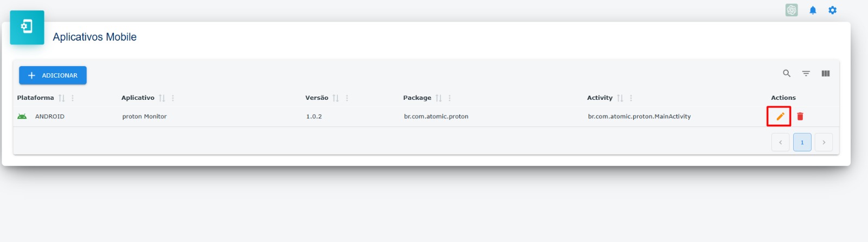
Task: Sort by Plataforma column
Action: tap(62, 98)
